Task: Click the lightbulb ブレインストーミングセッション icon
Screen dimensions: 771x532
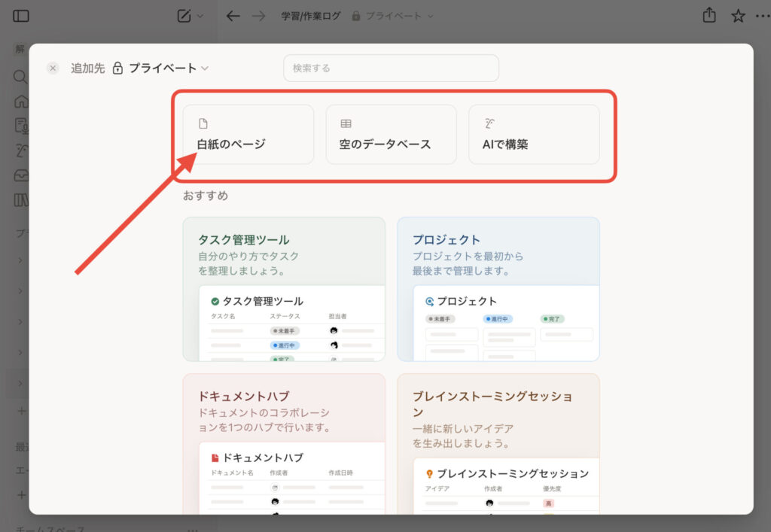Action: point(429,474)
